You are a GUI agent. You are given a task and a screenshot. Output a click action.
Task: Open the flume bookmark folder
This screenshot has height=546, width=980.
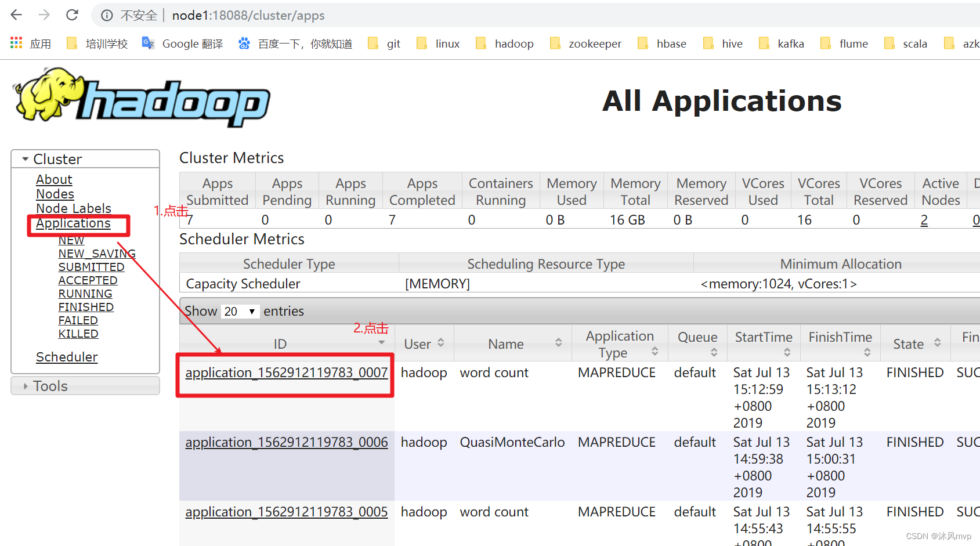(x=844, y=44)
